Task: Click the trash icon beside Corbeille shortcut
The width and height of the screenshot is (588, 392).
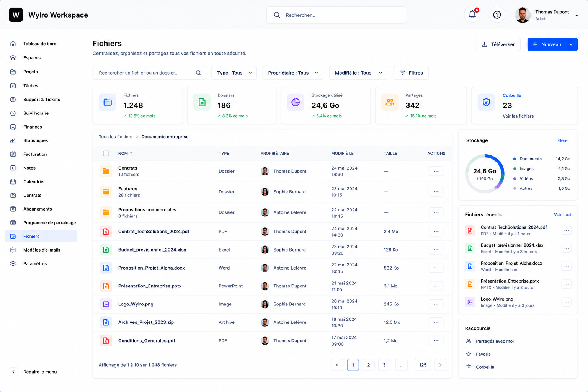Action: [469, 367]
